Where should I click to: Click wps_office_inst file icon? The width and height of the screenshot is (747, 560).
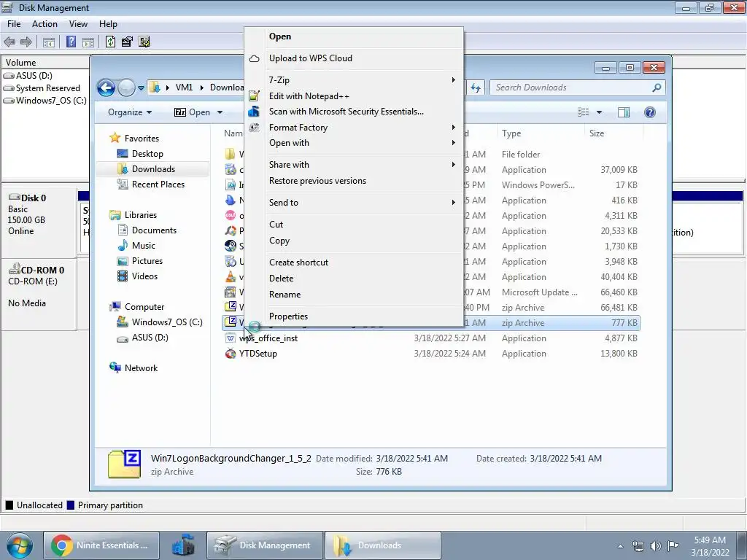point(231,338)
